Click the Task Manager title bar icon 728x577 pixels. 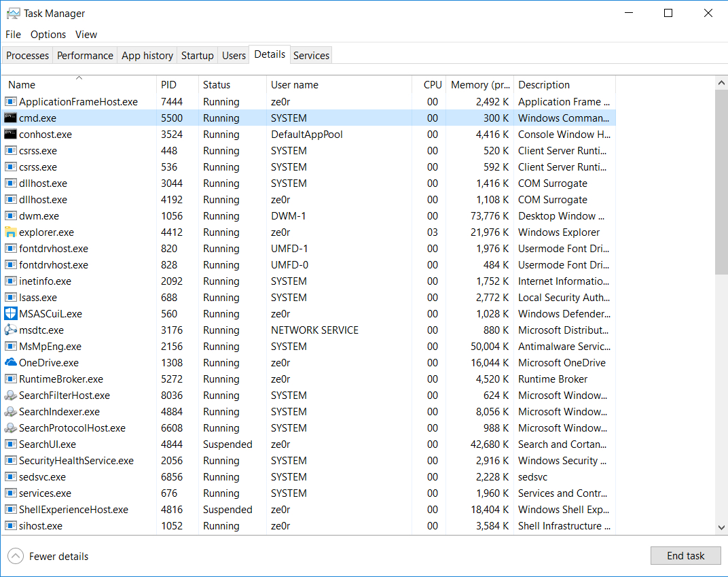click(x=13, y=14)
